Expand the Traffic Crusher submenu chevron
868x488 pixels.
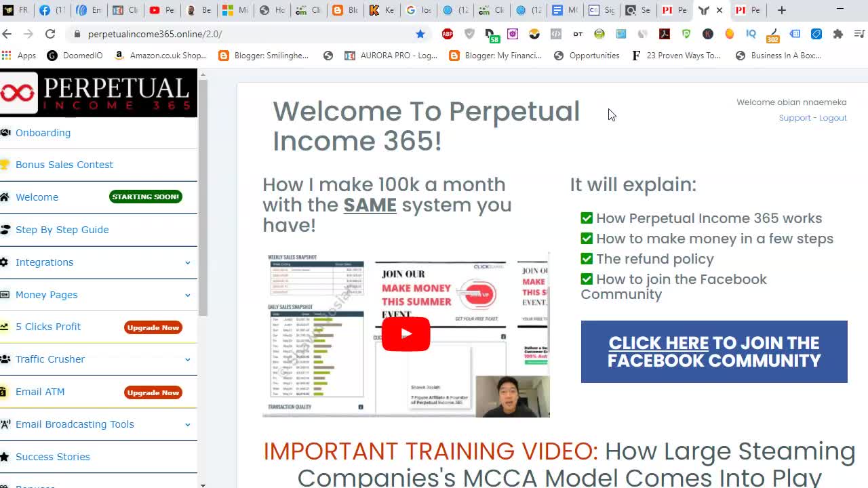tap(188, 359)
